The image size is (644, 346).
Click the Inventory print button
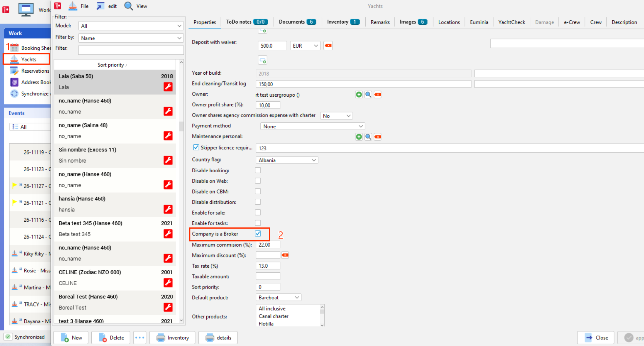click(x=173, y=338)
